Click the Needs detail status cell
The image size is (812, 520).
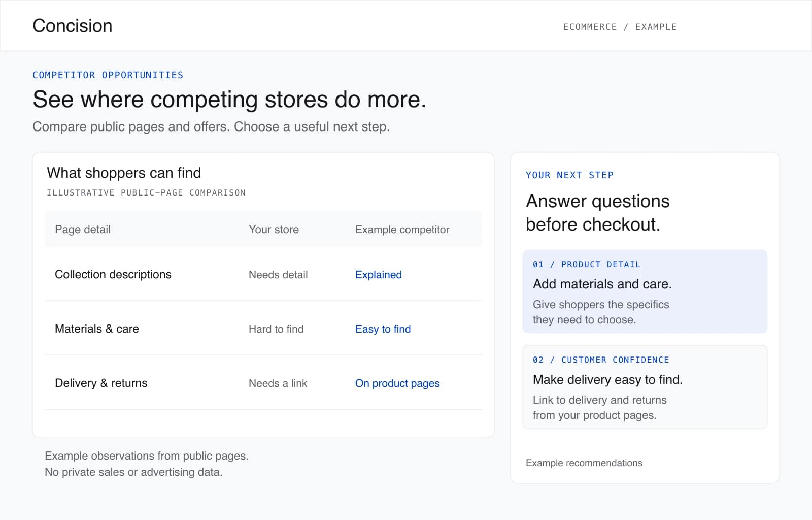[x=278, y=275]
